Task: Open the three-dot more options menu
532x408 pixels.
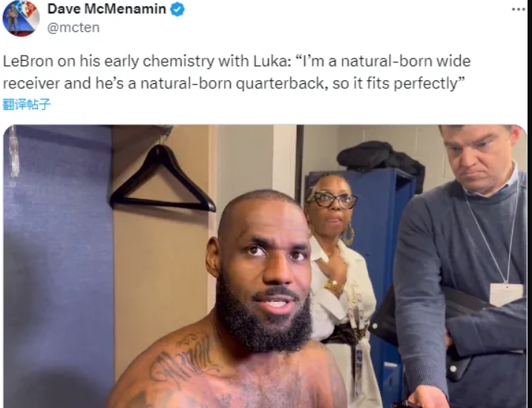Action: (x=518, y=9)
